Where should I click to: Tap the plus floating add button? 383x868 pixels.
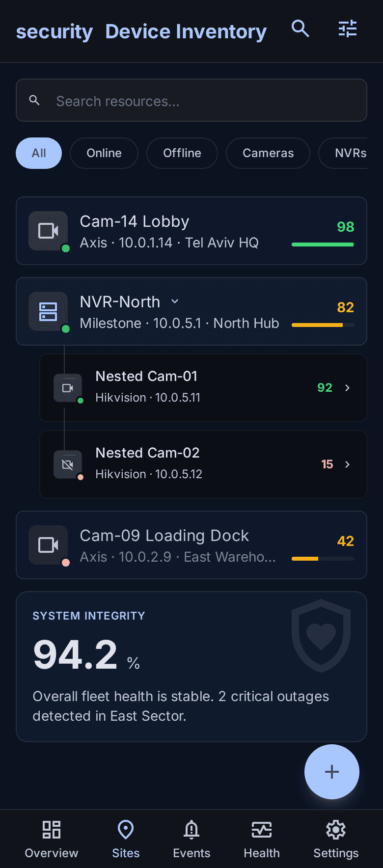(x=332, y=772)
